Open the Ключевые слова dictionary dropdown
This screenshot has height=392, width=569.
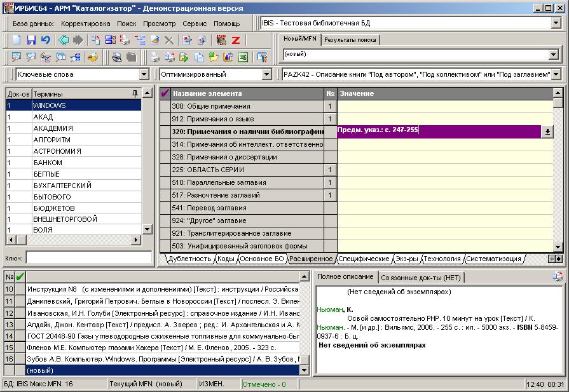(x=144, y=74)
